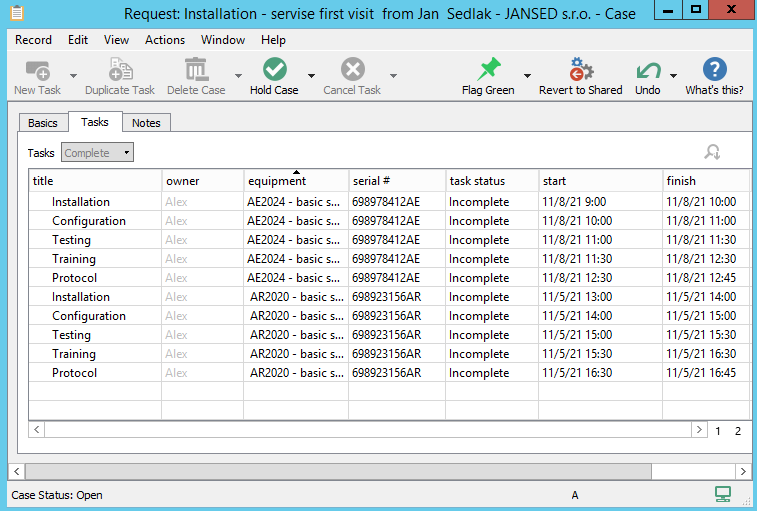Click the Revert to Shared icon

[581, 70]
